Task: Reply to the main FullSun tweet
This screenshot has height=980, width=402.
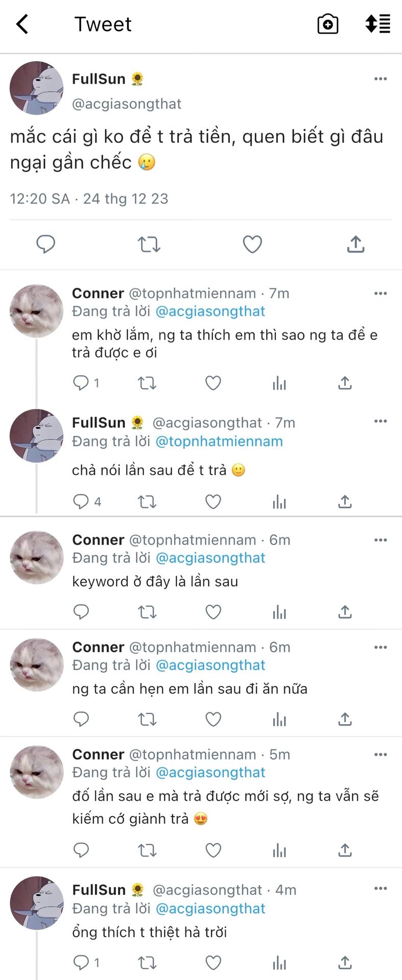Action: [45, 244]
